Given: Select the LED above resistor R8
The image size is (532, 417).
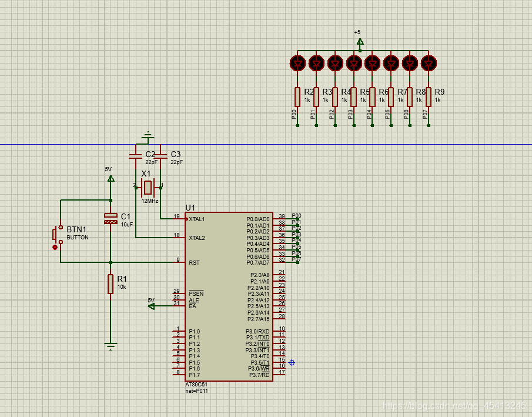Looking at the screenshot, I should [x=410, y=63].
